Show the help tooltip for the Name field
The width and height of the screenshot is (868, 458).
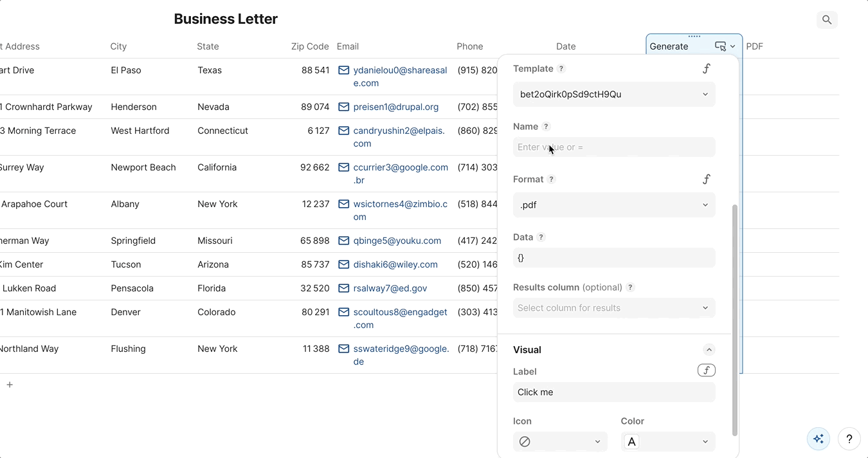[x=546, y=127]
